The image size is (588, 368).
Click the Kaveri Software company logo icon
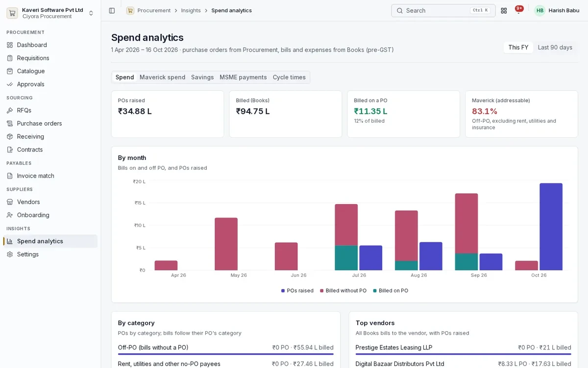12,13
